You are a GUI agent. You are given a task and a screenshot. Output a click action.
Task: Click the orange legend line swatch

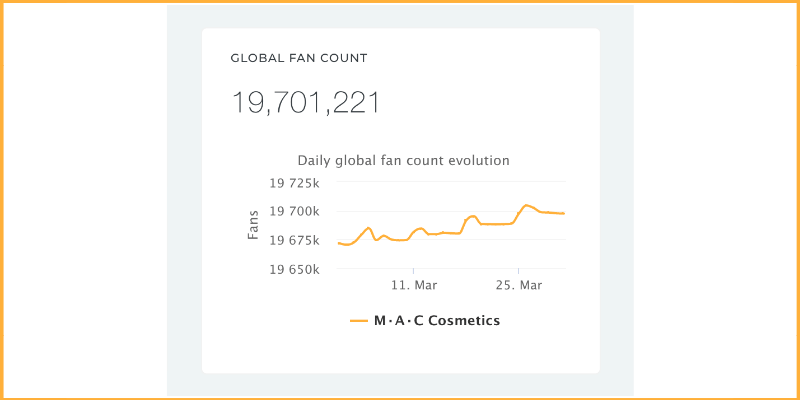pyautogui.click(x=359, y=321)
